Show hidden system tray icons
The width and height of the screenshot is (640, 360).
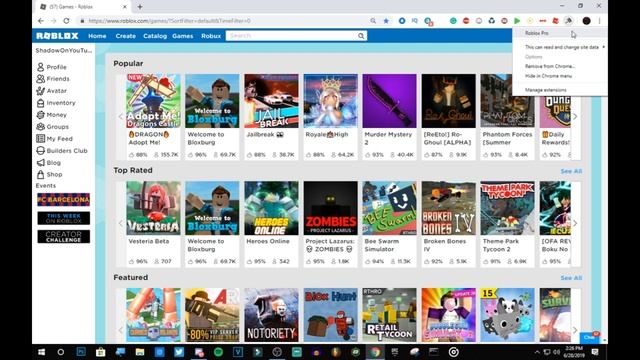point(537,352)
